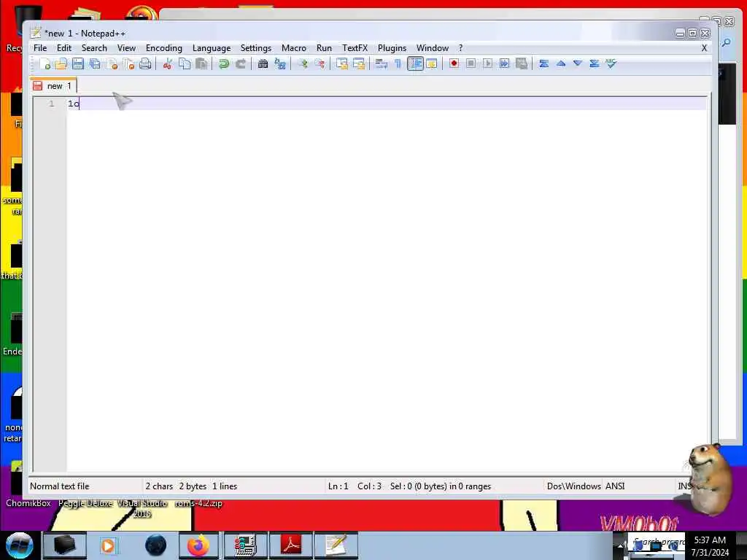The image size is (747, 560).
Task: Click Save Recorded Macro icon
Action: tap(522, 63)
